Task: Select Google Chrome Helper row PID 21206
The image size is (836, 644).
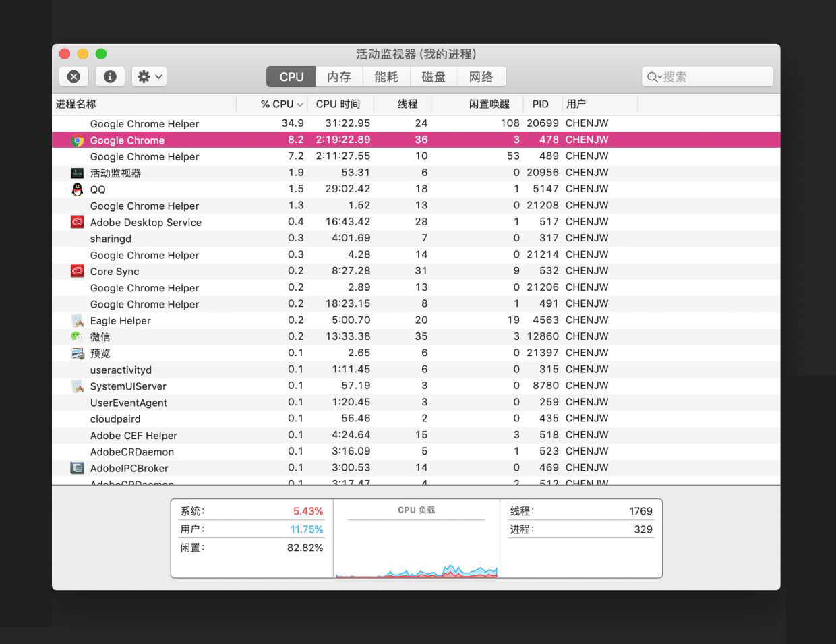Action: 416,287
